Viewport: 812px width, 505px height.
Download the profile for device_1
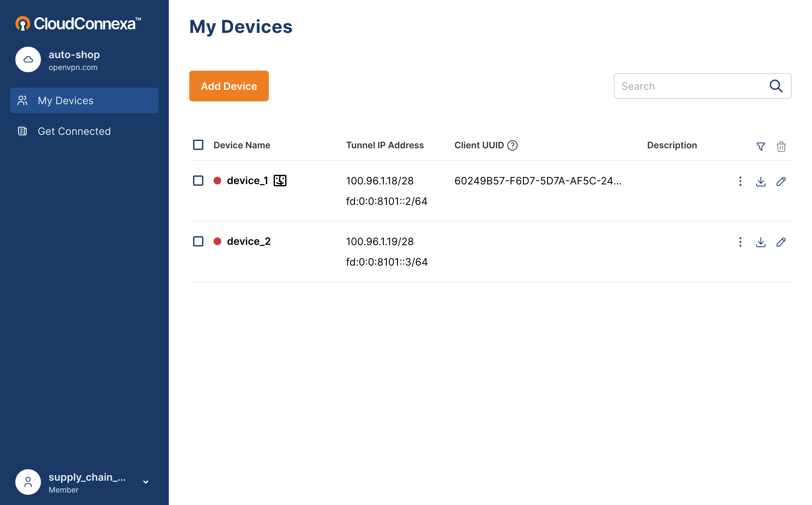pyautogui.click(x=761, y=181)
